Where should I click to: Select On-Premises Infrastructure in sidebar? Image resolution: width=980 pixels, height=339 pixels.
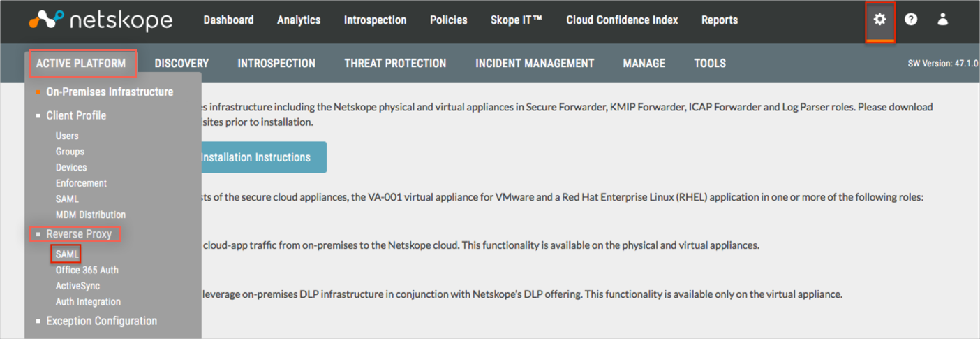click(x=110, y=92)
